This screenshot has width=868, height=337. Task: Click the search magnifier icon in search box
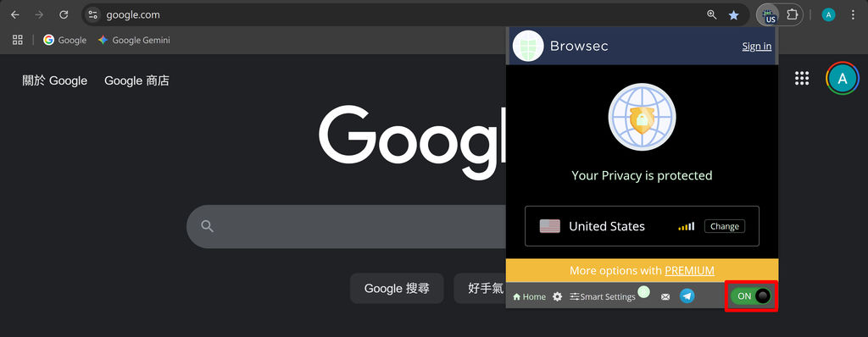coord(207,226)
